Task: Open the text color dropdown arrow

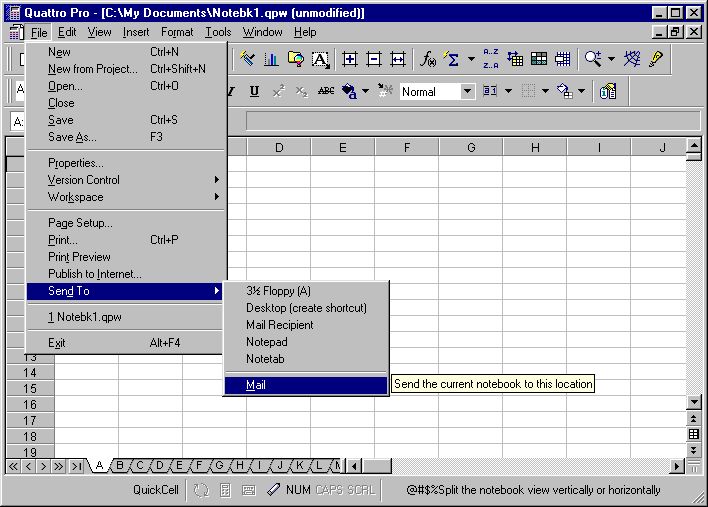Action: coord(365,92)
